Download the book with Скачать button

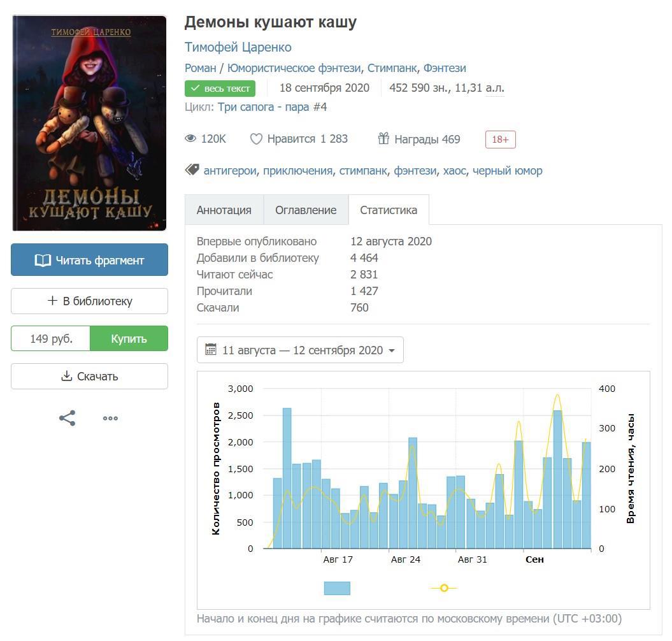(x=89, y=377)
